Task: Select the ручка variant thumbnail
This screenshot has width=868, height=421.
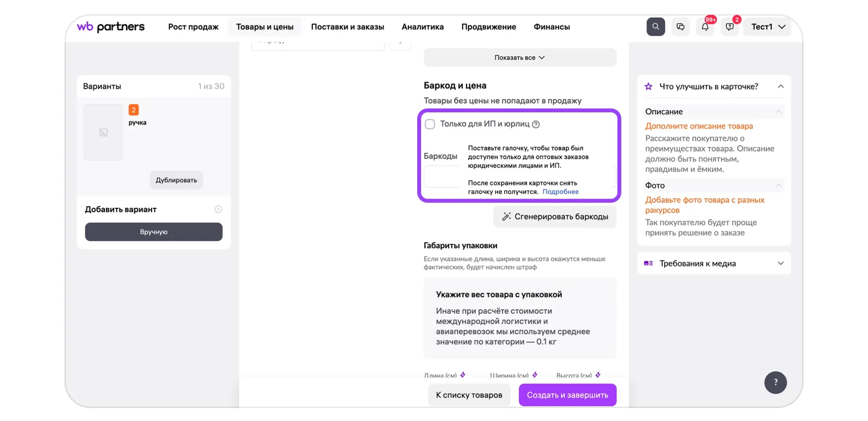Action: (103, 132)
